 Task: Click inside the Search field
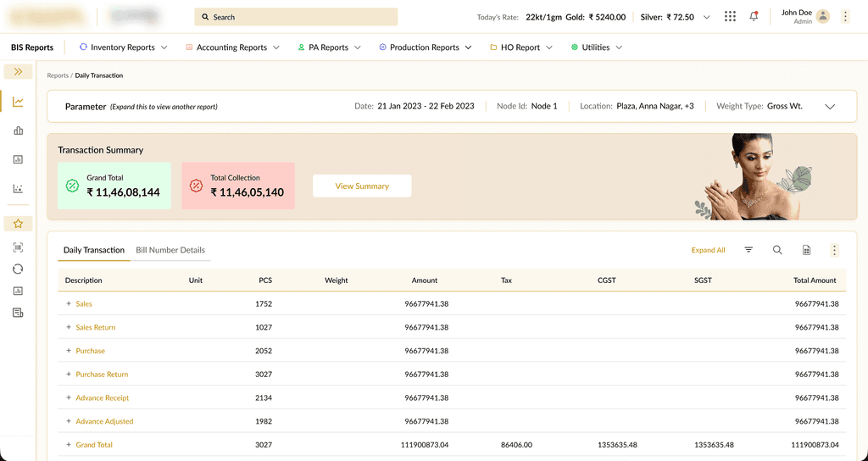(296, 17)
